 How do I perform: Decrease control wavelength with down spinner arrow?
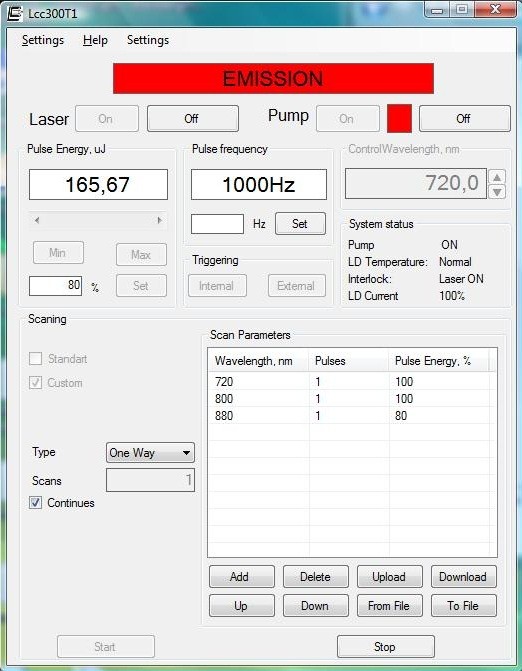point(497,192)
